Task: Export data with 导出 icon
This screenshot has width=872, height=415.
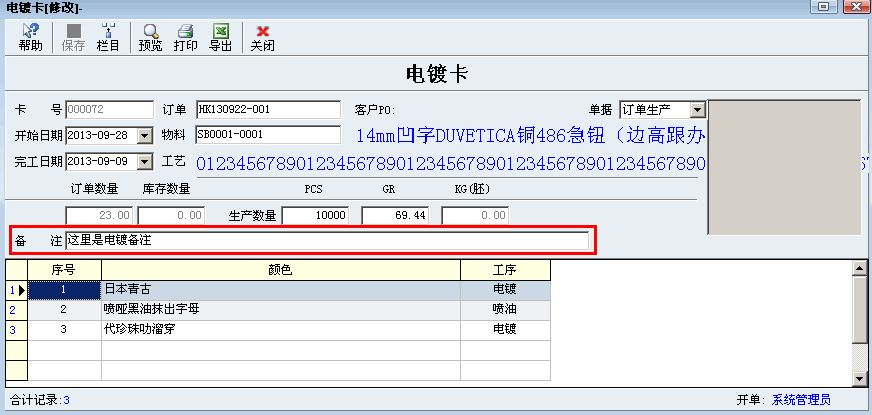Action: tap(220, 38)
